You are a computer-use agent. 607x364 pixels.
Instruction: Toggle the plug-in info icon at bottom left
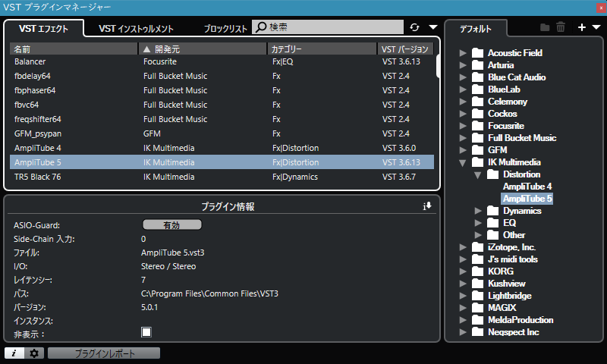point(14,353)
